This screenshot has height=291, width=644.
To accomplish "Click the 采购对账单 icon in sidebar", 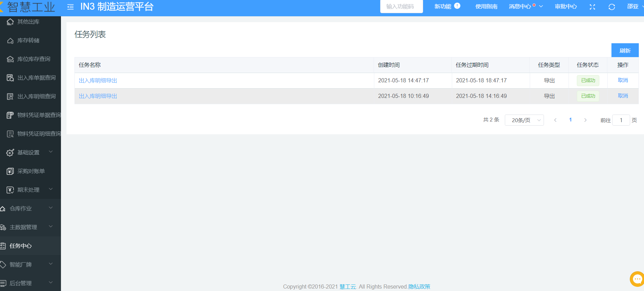I will pos(10,171).
